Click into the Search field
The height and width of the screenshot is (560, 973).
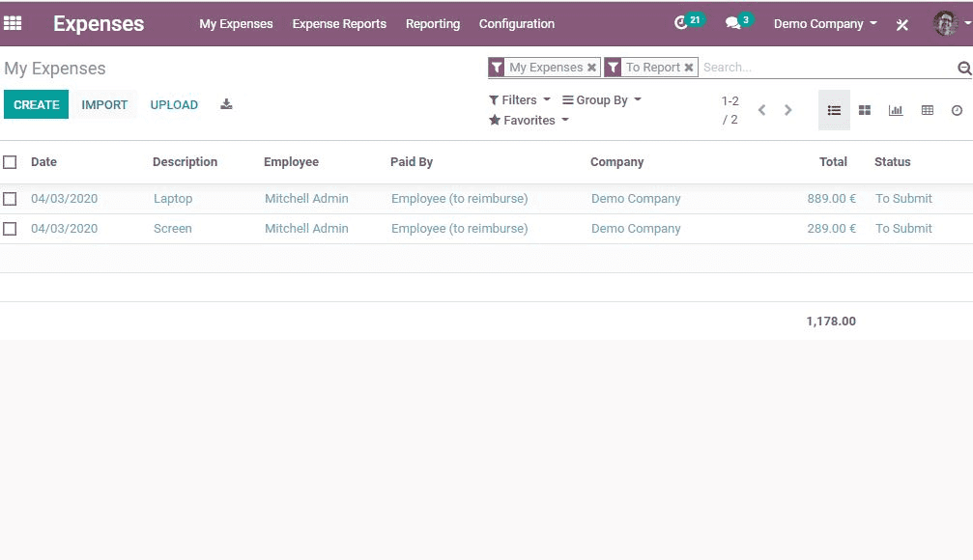click(828, 67)
